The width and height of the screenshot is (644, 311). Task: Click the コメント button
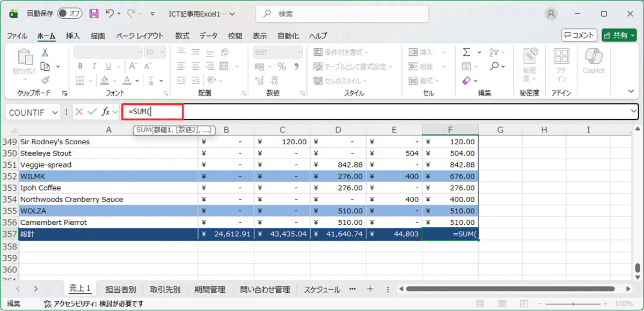pos(579,35)
